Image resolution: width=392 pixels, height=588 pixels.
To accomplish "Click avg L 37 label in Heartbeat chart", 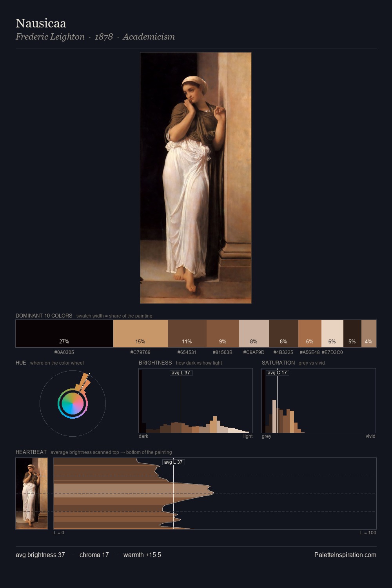I will point(174,462).
